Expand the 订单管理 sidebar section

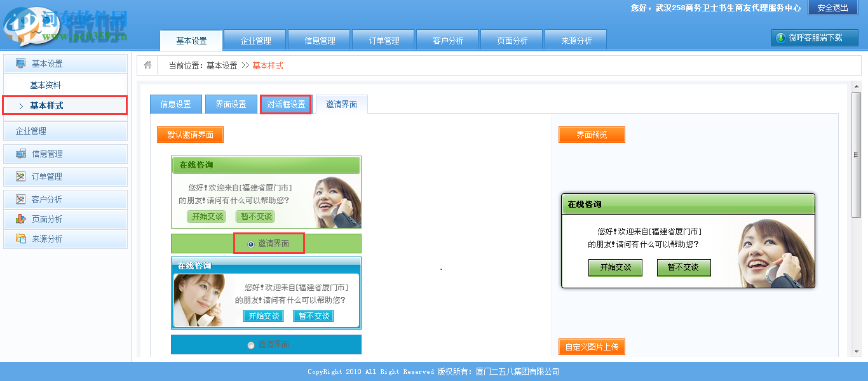pos(65,177)
